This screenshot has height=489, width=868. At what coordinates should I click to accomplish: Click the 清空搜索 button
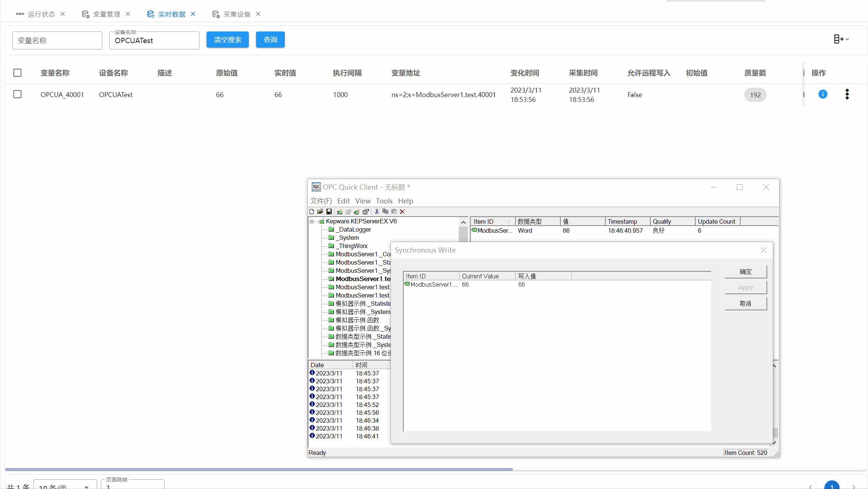coord(227,40)
